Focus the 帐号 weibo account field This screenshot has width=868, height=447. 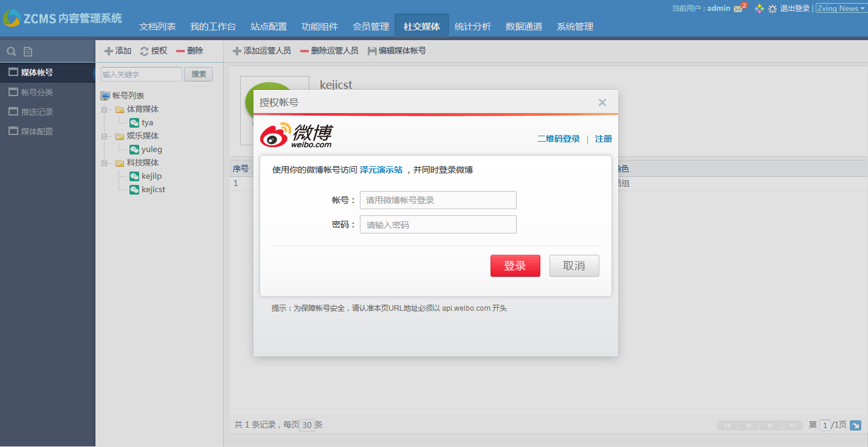438,200
